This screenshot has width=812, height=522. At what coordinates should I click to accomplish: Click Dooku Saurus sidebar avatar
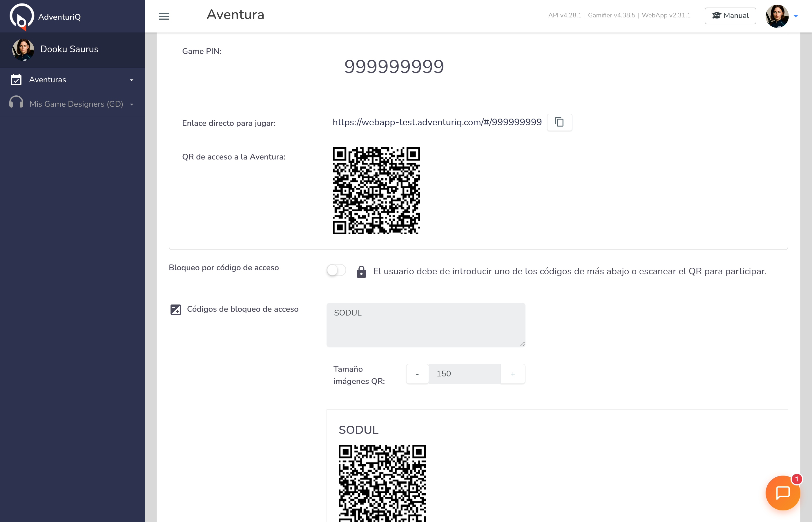[x=23, y=50]
